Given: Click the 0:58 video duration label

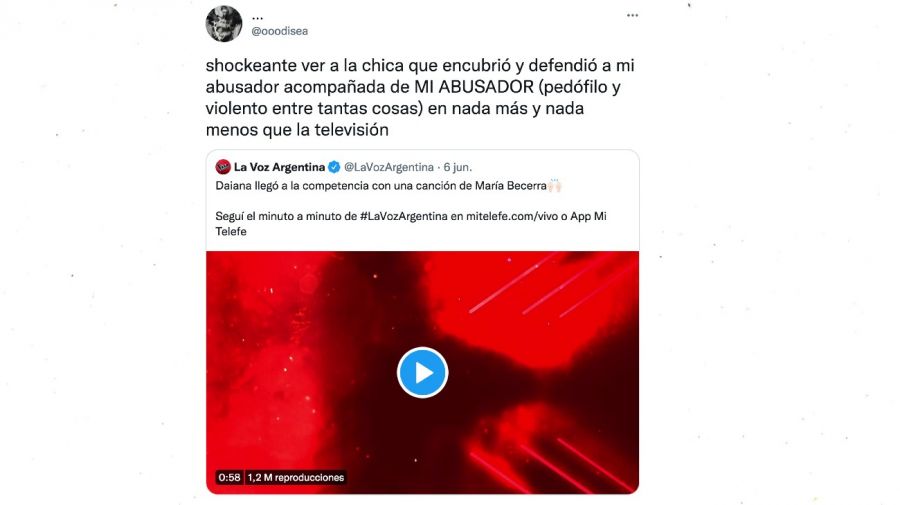Looking at the screenshot, I should (230, 477).
